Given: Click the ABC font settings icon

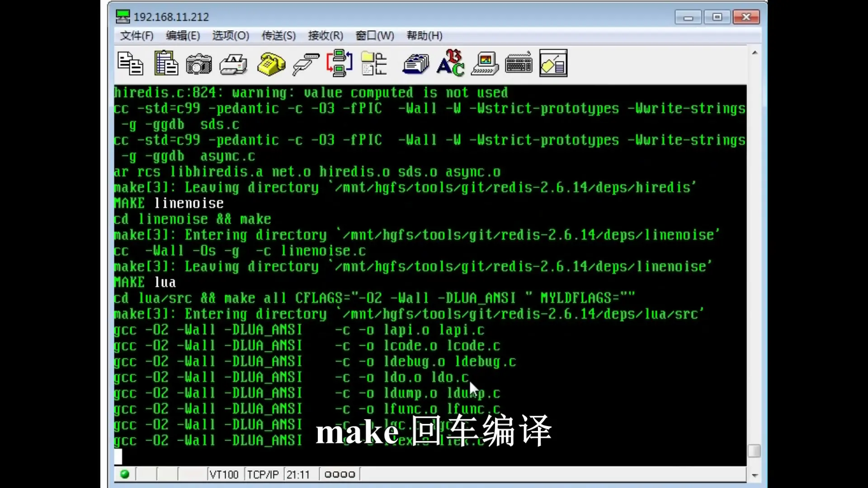Looking at the screenshot, I should 450,63.
